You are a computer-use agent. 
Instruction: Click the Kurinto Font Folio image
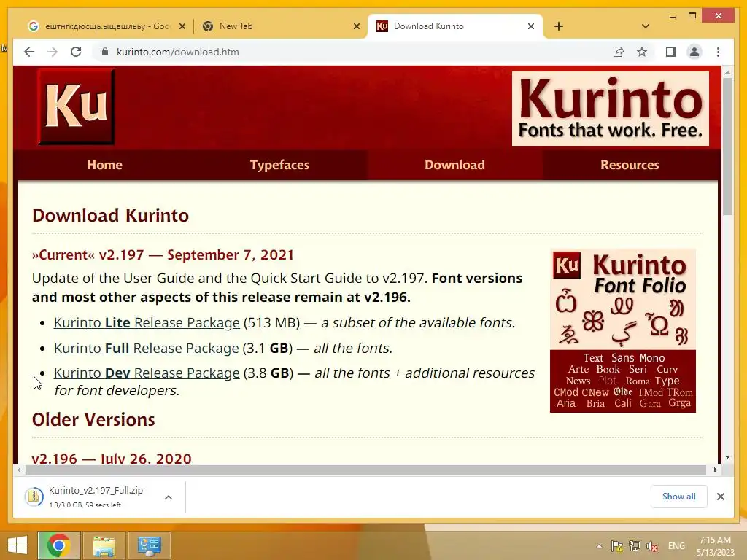tap(623, 330)
